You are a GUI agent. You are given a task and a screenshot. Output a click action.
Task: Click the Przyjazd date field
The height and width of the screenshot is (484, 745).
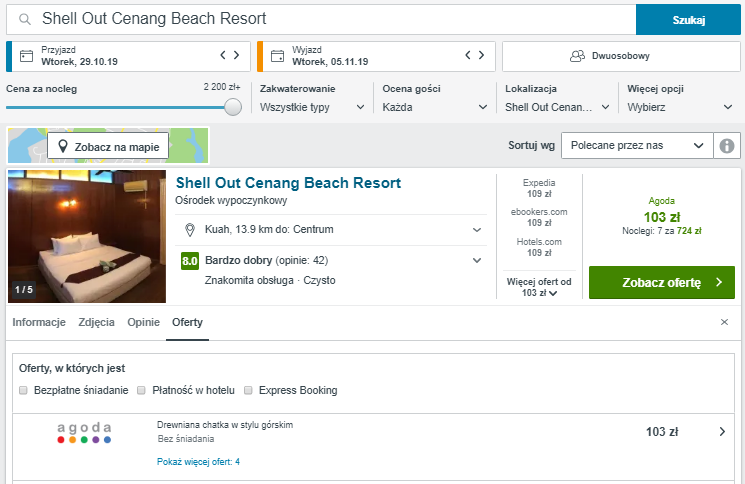(x=128, y=56)
